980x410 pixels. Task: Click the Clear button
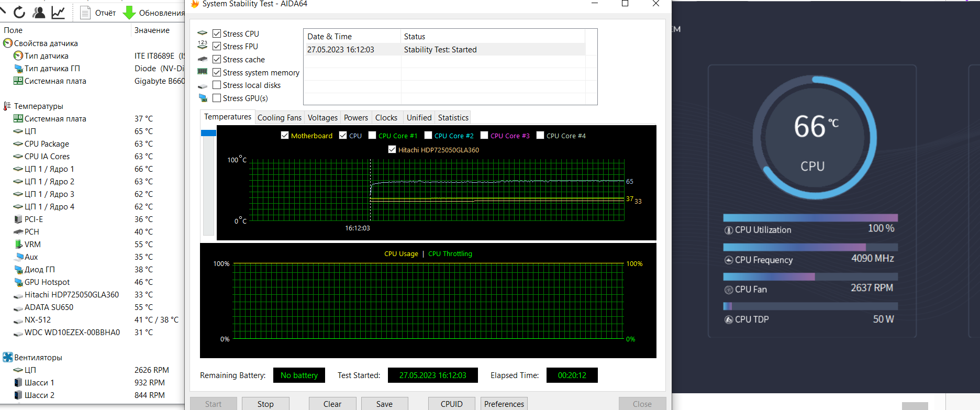pyautogui.click(x=332, y=404)
